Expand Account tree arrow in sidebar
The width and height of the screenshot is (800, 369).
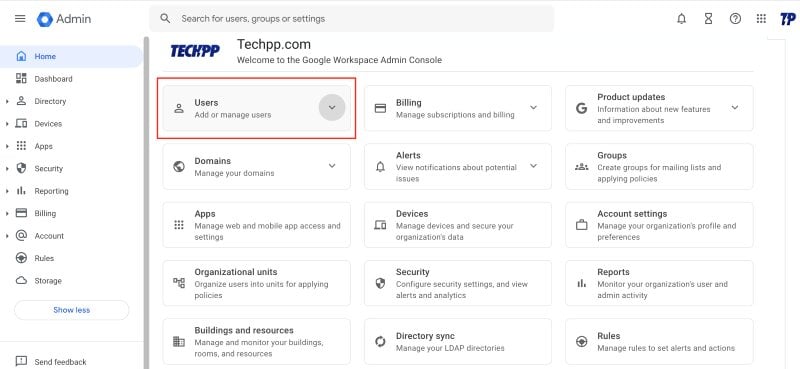tap(7, 236)
